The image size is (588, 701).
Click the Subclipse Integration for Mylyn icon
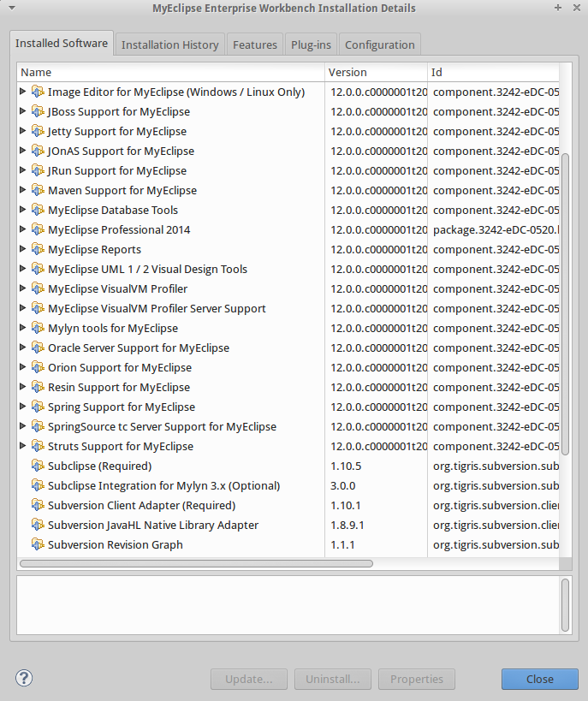tap(38, 485)
